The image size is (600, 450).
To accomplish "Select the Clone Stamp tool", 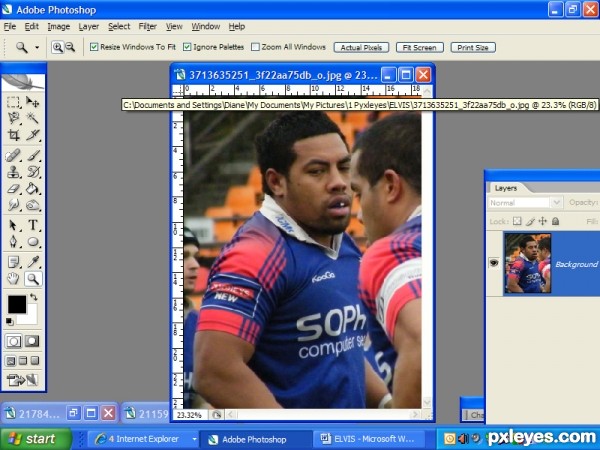I will (x=13, y=172).
